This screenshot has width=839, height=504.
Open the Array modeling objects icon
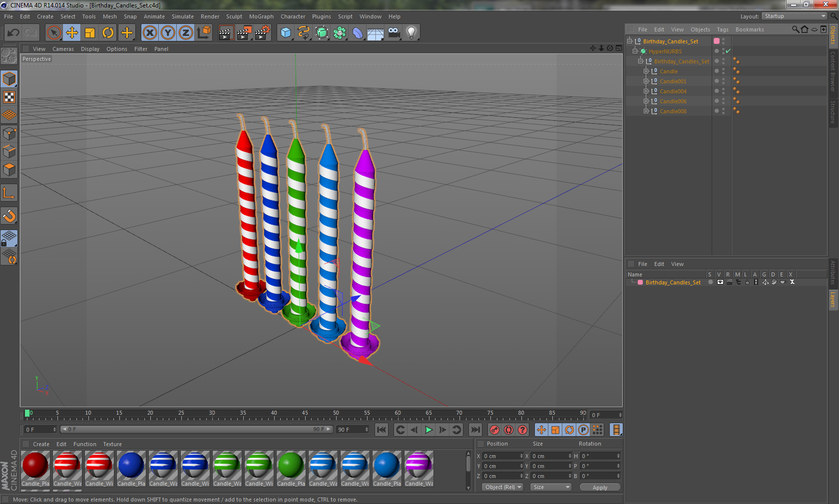coord(340,33)
